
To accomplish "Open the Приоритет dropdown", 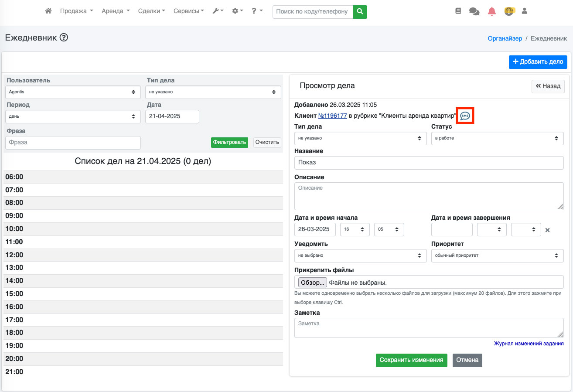I will click(497, 256).
